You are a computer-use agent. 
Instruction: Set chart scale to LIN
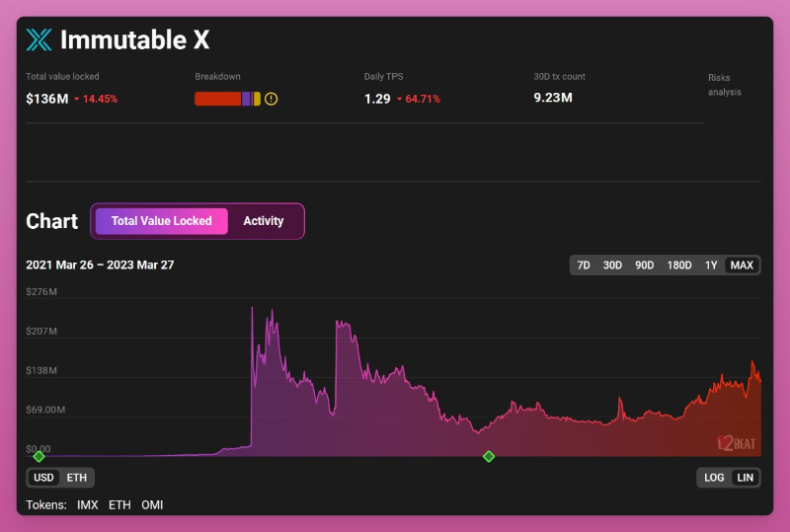tap(746, 478)
